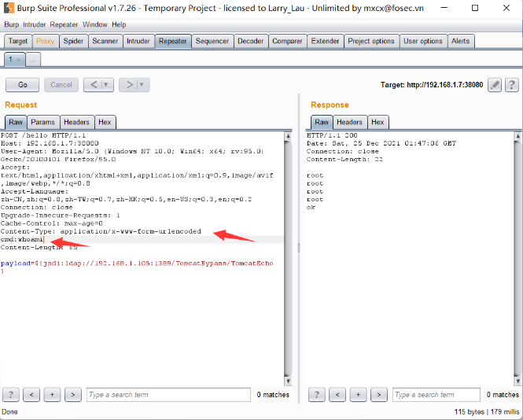
Task: Open help via the question mark beside Target
Action: point(512,85)
